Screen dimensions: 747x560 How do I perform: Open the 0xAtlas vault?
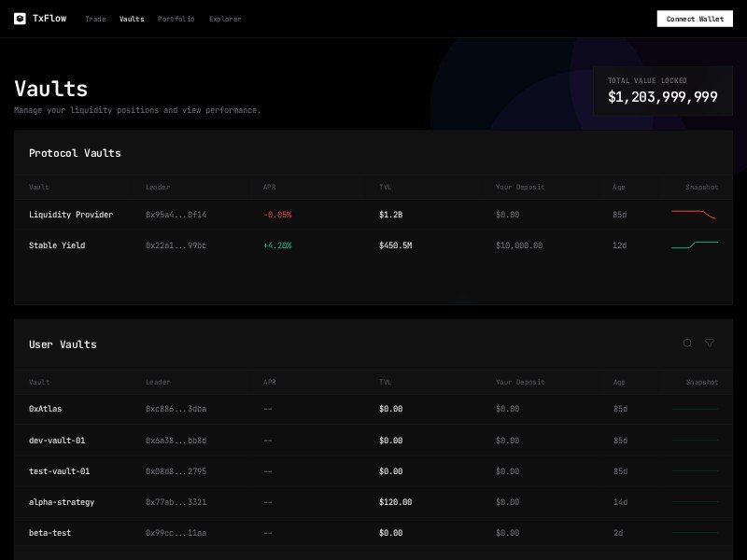[45, 410]
